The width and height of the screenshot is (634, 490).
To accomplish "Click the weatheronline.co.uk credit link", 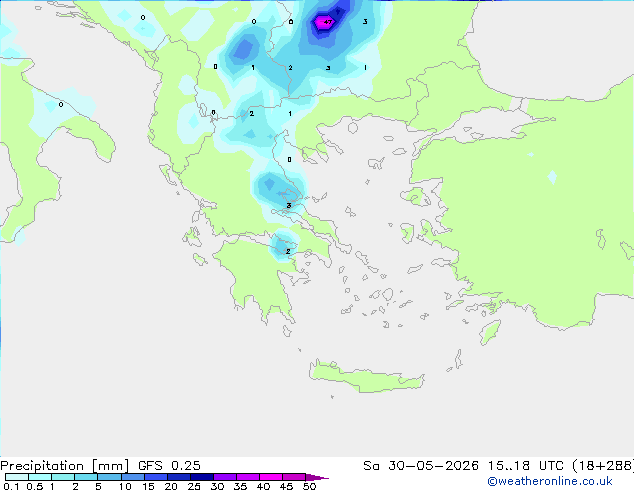I will tap(550, 481).
